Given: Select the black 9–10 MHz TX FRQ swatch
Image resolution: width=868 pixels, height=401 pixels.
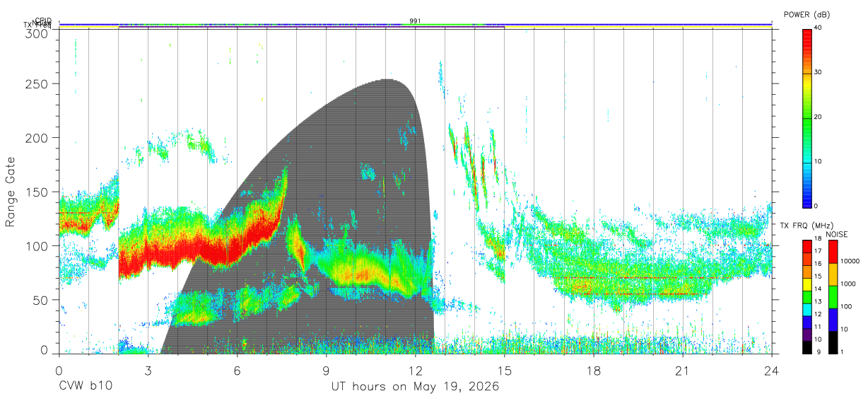Looking at the screenshot, I should [807, 347].
